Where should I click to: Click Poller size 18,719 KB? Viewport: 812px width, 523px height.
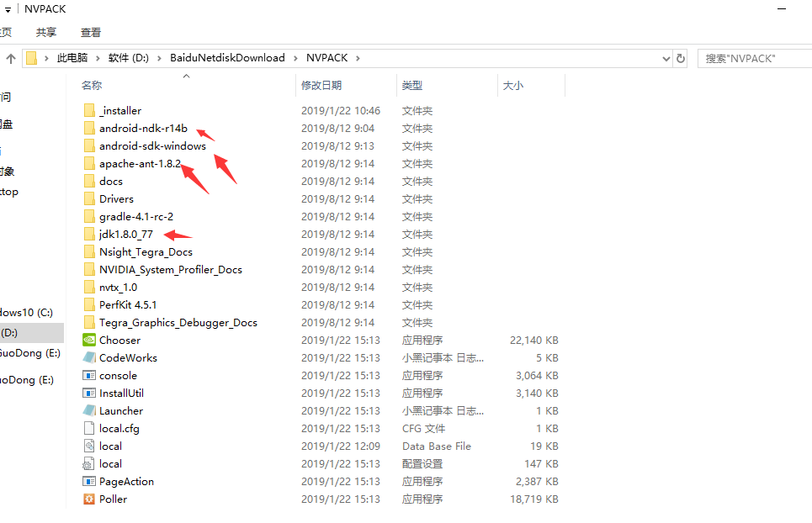tap(534, 499)
